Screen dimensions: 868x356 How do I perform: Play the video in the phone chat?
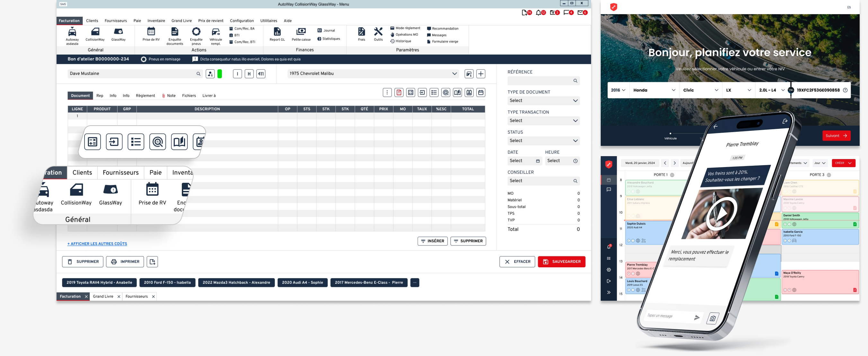click(x=721, y=214)
